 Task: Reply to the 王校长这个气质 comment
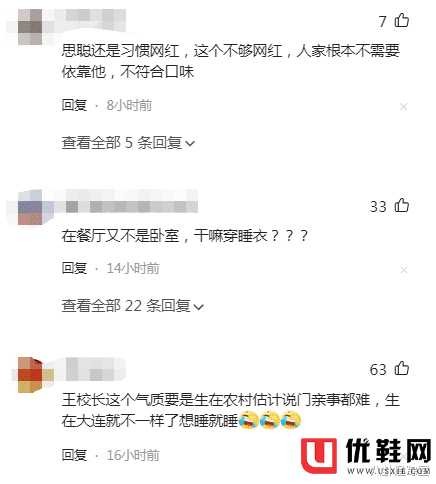[x=74, y=455]
